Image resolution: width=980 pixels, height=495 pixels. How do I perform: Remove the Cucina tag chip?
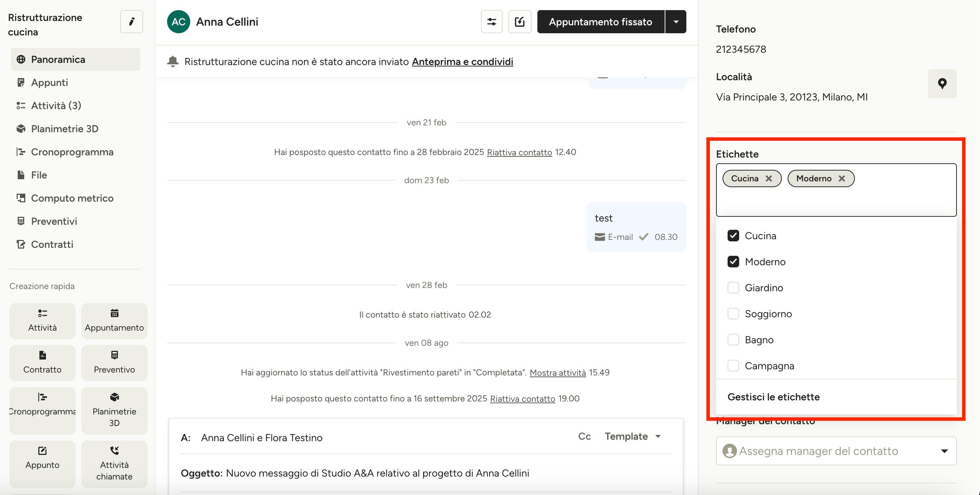coord(769,178)
